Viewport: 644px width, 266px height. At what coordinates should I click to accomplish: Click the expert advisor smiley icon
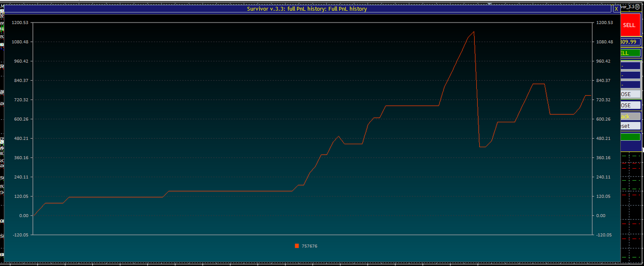638,7
